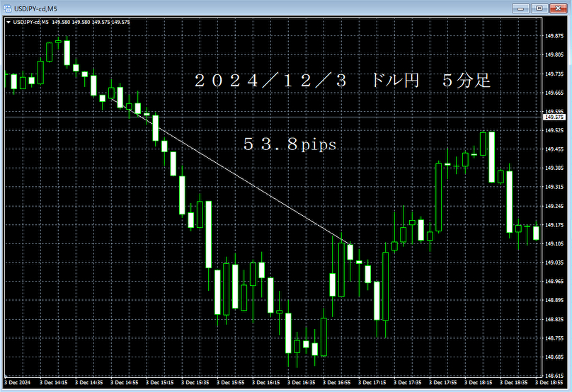Click the '3 Dec 17:35' time axis label
Viewport: 572px width, 392px height.
point(408,383)
